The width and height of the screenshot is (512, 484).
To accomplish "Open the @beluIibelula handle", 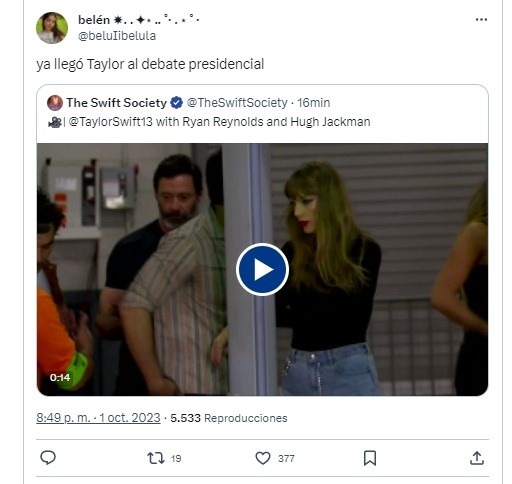I will pos(117,36).
